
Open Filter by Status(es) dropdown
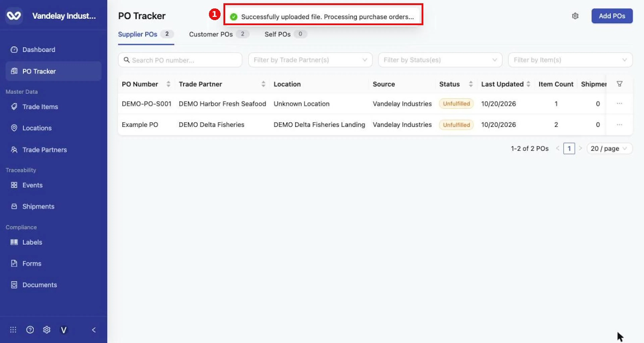(440, 60)
